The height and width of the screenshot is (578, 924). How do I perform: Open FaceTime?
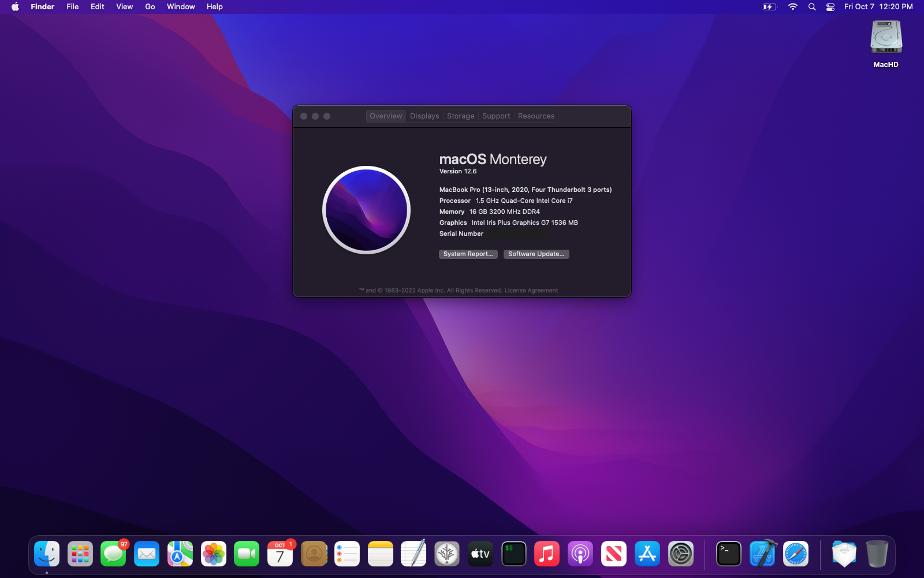(247, 554)
